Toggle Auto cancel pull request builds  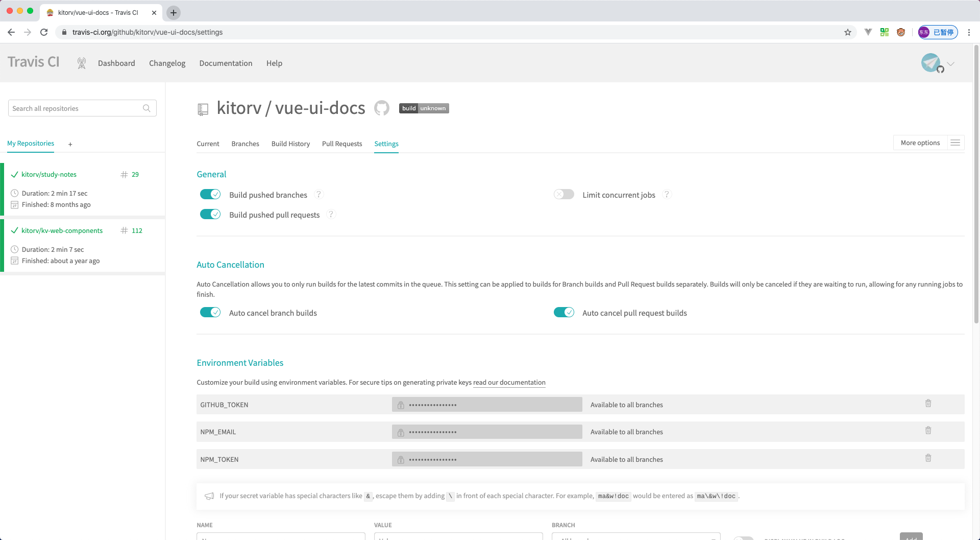[564, 313]
